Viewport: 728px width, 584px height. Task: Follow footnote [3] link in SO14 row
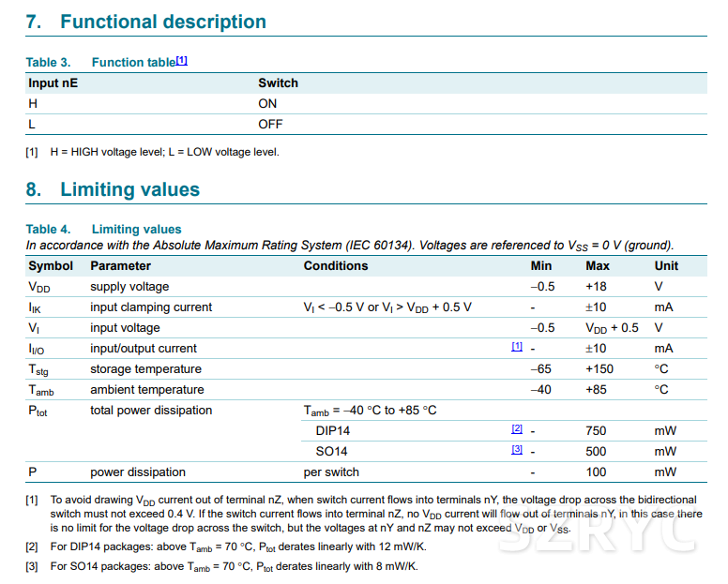point(516,450)
